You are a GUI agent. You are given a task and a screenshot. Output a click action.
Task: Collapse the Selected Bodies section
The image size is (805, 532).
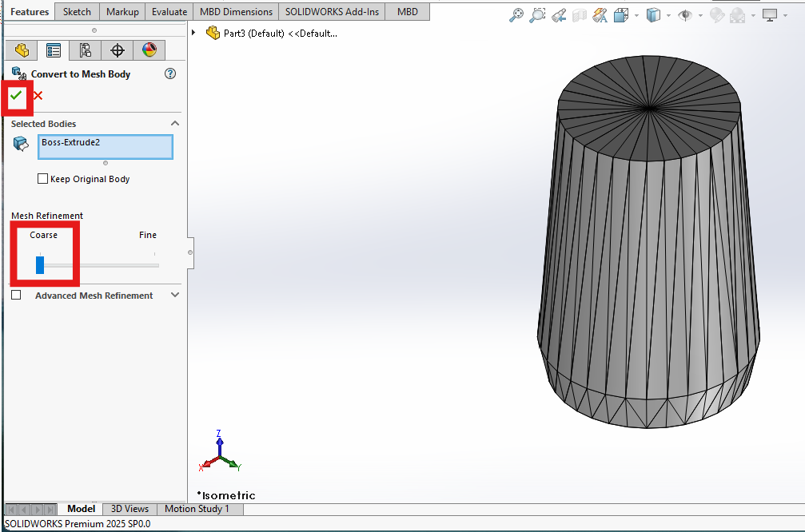[x=174, y=124]
